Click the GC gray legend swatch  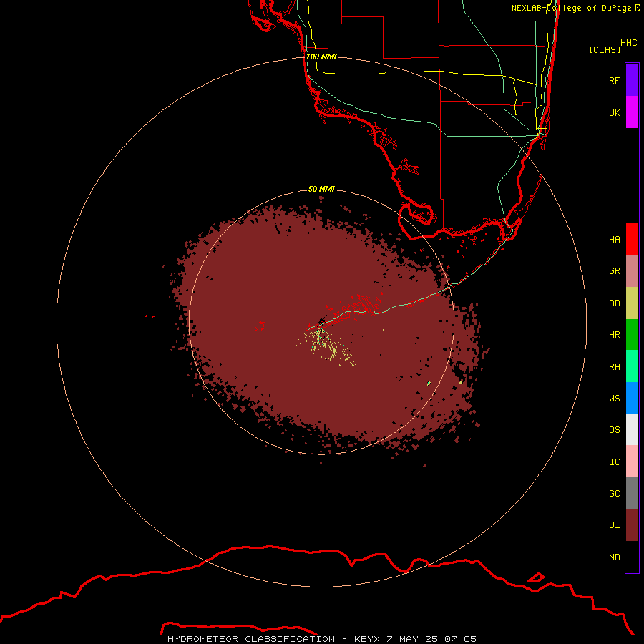632,493
